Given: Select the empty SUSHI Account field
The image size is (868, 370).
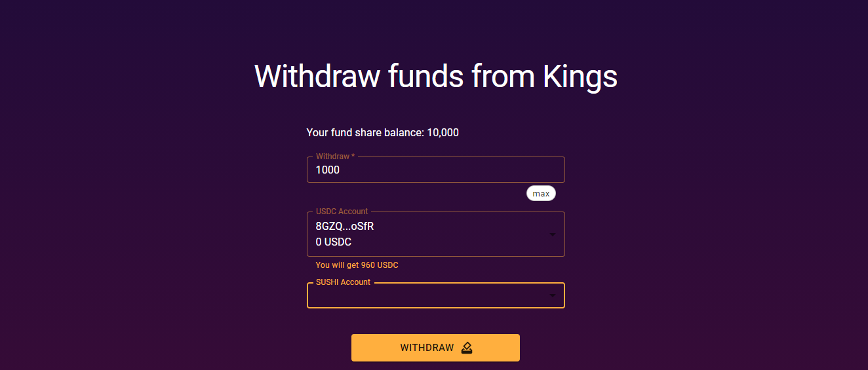Looking at the screenshot, I should point(435,295).
